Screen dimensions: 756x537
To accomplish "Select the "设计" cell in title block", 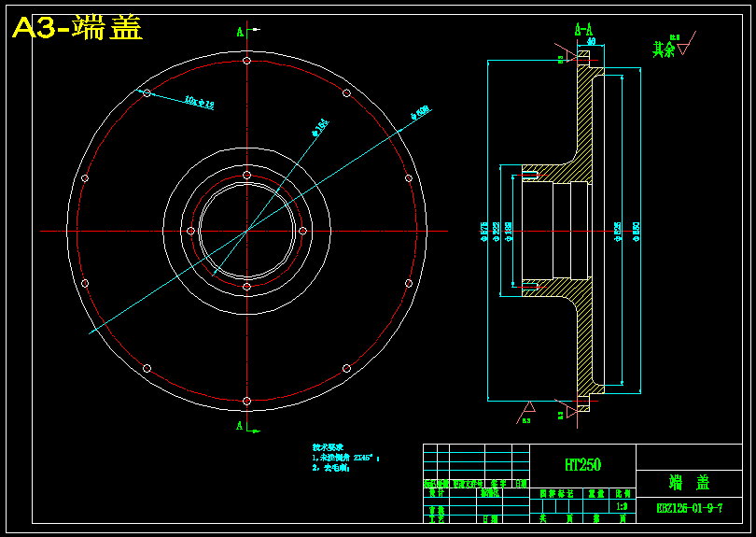I will [x=437, y=493].
